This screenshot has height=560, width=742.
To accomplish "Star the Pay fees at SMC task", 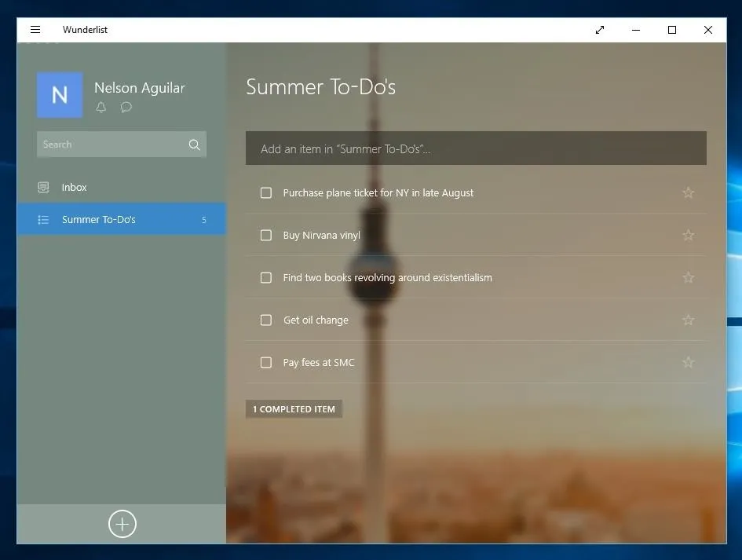I will (x=688, y=363).
